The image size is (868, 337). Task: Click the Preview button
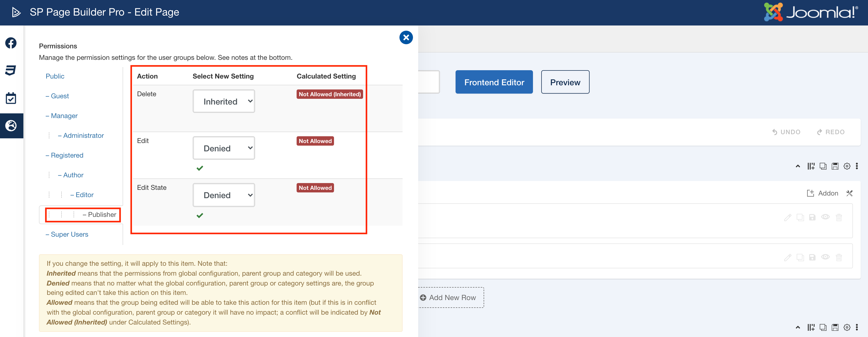pos(565,82)
